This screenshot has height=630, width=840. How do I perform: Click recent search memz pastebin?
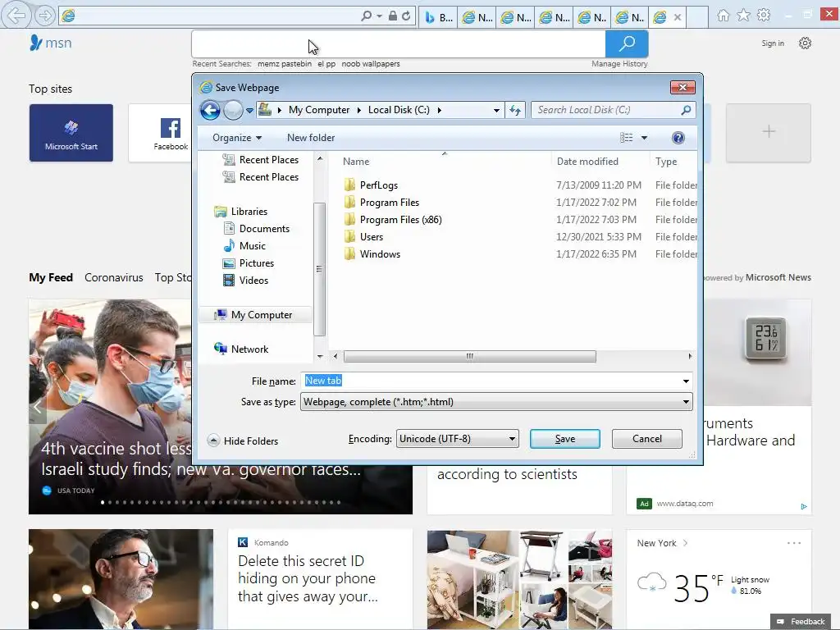[285, 64]
